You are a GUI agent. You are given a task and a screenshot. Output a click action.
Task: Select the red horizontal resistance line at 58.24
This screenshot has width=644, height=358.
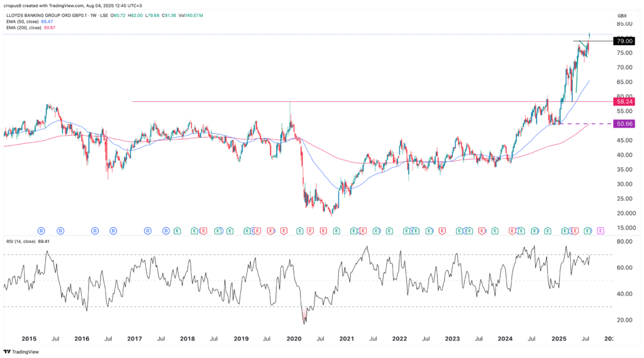click(314, 101)
